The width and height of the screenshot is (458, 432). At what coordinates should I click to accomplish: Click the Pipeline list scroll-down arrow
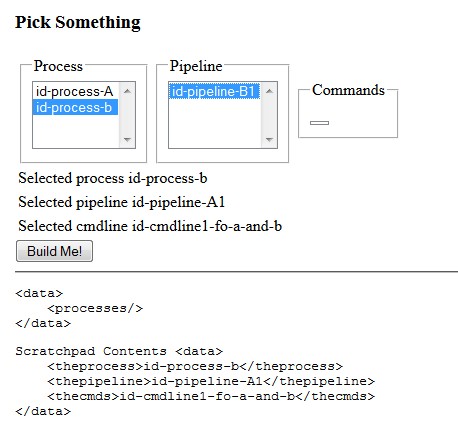[269, 140]
